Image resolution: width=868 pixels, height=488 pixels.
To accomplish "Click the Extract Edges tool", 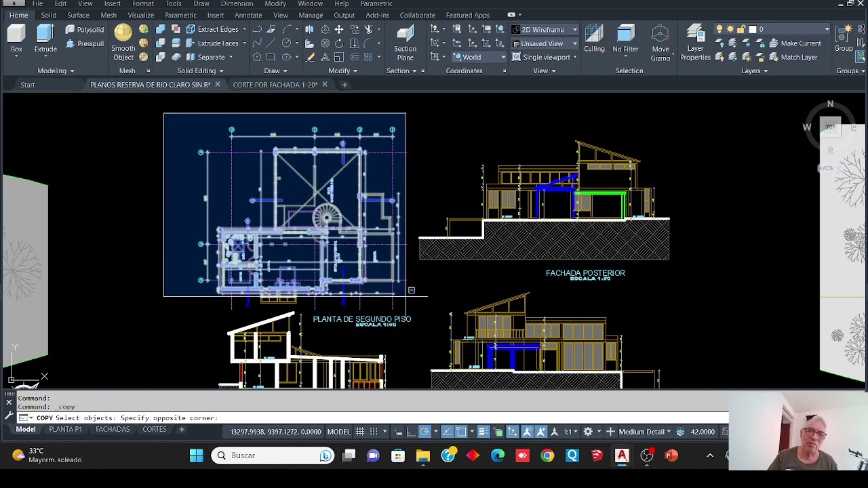I will pos(212,29).
